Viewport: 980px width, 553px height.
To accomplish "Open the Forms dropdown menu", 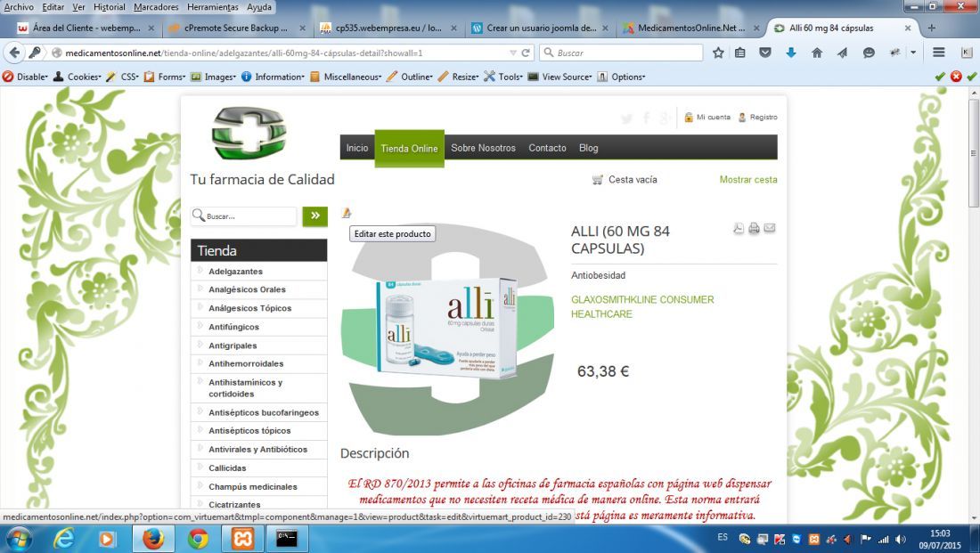I will coord(165,77).
